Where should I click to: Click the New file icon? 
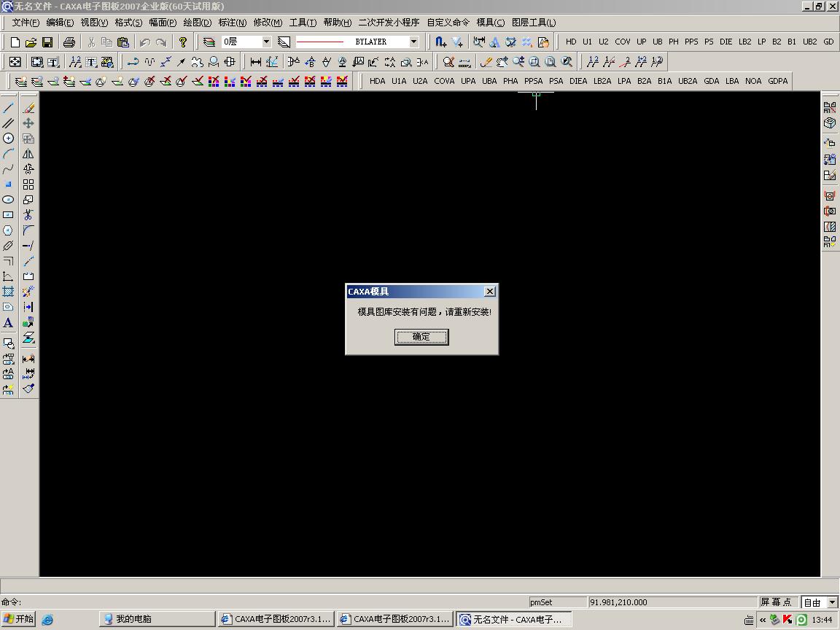coord(15,42)
